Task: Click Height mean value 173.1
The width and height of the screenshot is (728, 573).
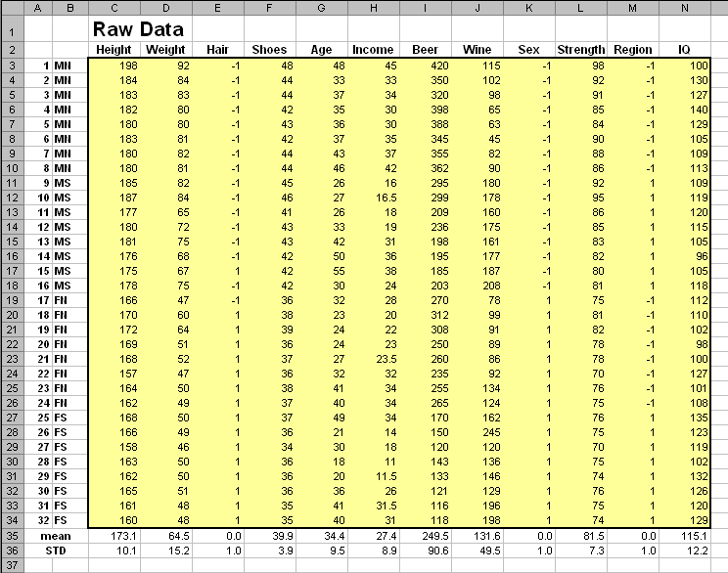Action: tap(114, 536)
